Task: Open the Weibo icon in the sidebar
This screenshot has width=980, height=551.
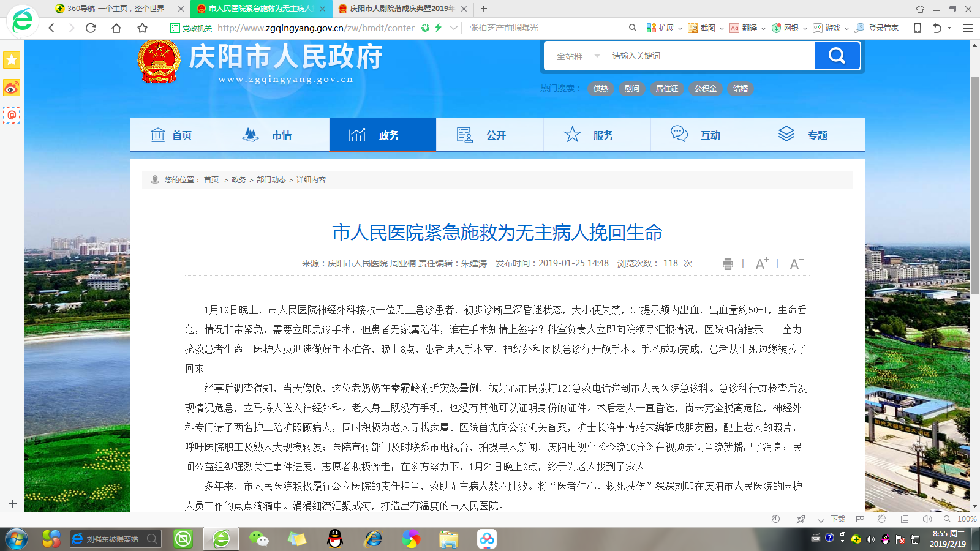Action: point(12,88)
